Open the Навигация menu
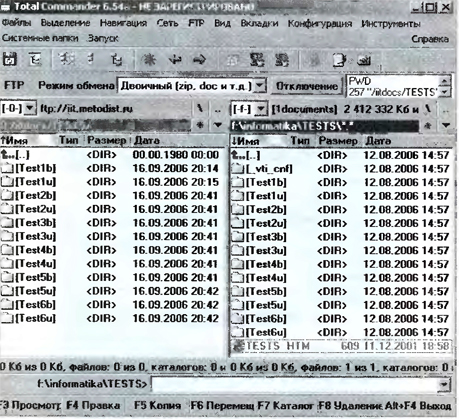 click(x=123, y=23)
